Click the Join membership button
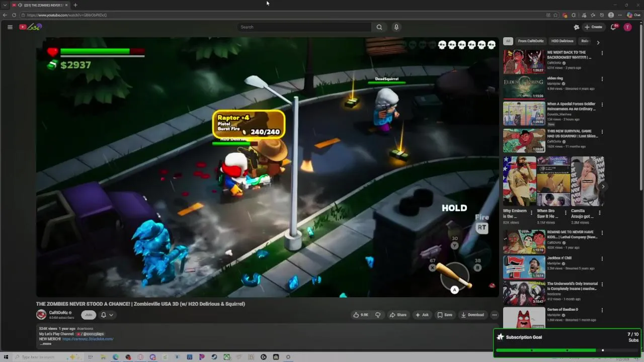 [x=89, y=315]
